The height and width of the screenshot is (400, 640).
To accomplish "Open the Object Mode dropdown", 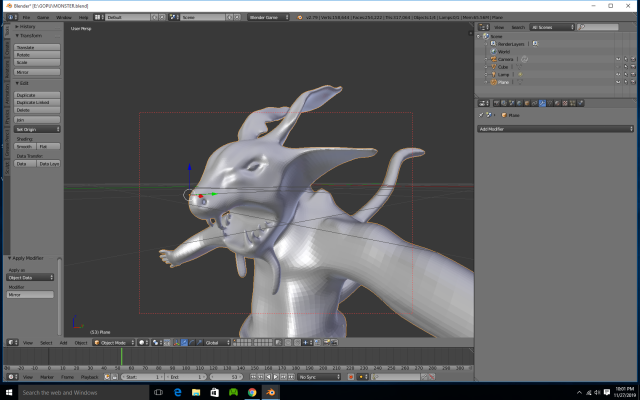I will coord(113,342).
